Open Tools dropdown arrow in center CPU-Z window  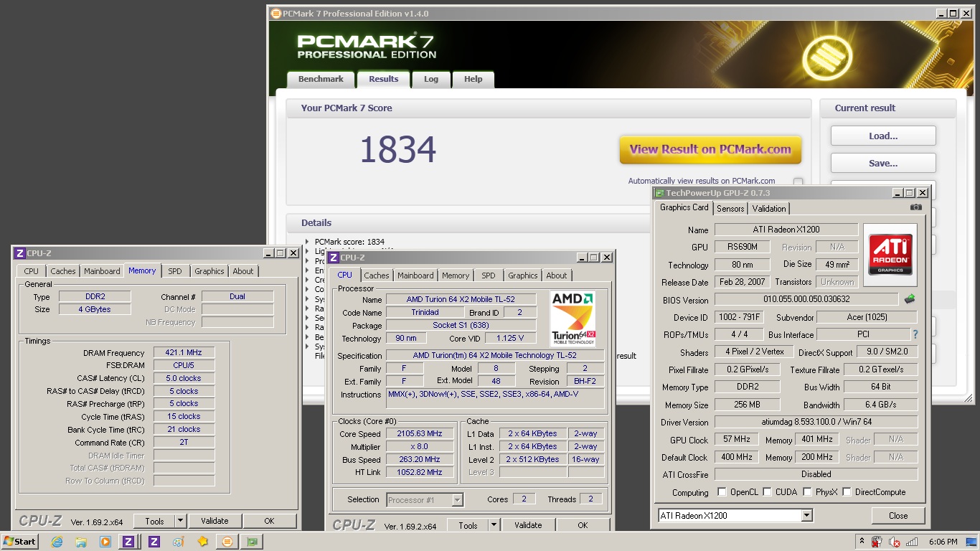494,525
